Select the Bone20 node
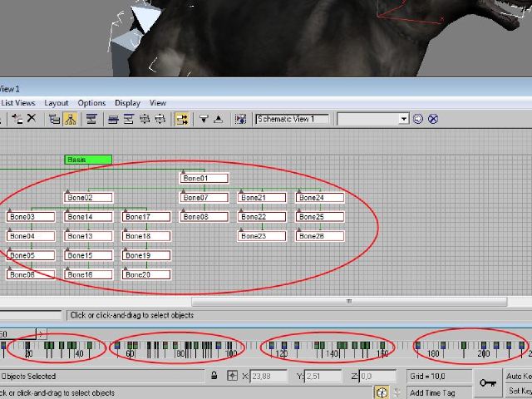Image resolution: width=532 pixels, height=399 pixels. 146,275
